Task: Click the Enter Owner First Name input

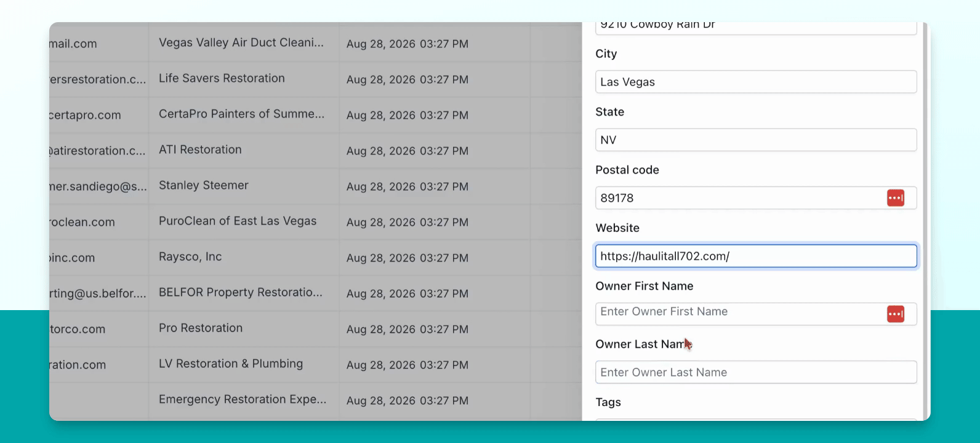Action: tap(756, 314)
